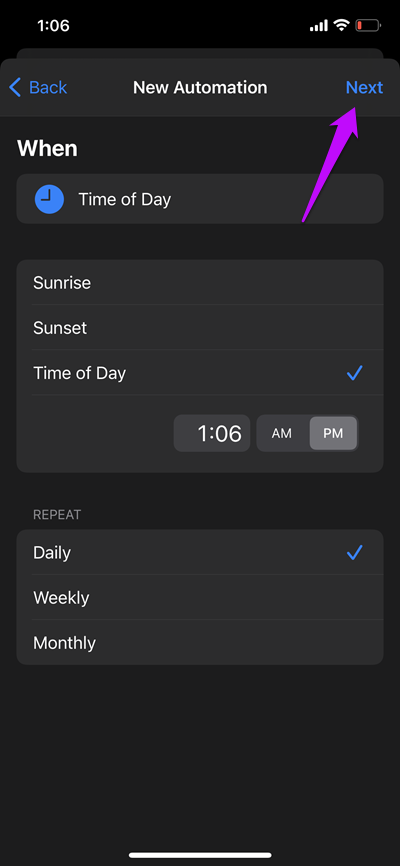The width and height of the screenshot is (400, 866).
Task: Tap the battery indicator icon
Action: tap(368, 25)
